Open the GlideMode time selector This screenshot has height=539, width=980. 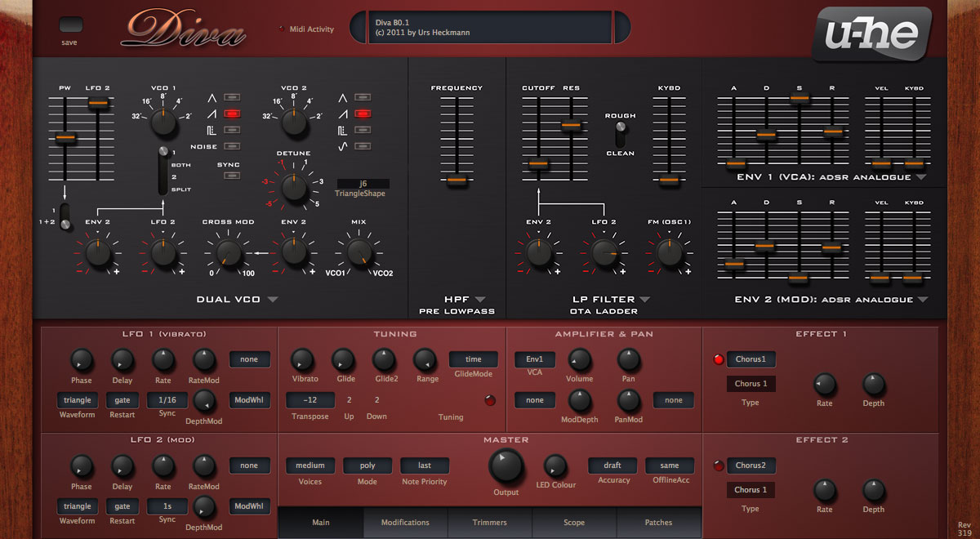474,359
